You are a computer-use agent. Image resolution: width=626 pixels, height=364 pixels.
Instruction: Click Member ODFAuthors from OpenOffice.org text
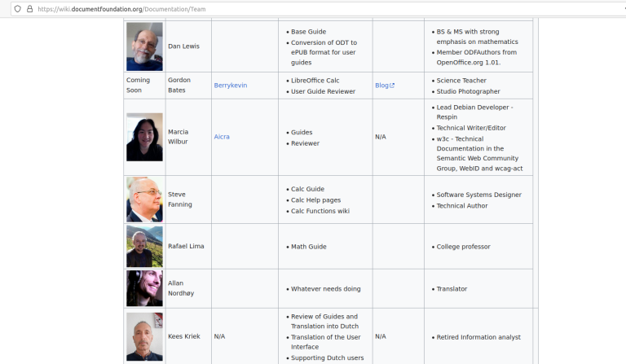[x=477, y=57]
